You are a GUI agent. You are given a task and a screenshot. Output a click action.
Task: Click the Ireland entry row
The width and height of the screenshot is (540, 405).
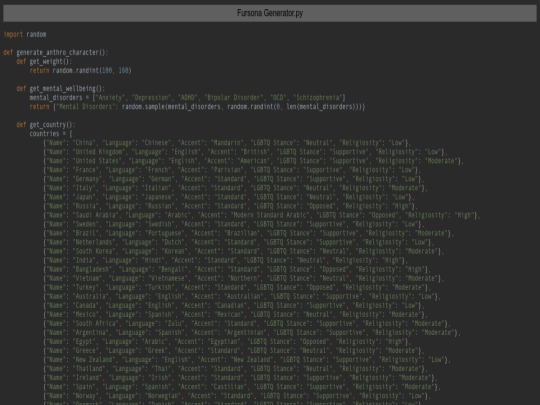240,378
